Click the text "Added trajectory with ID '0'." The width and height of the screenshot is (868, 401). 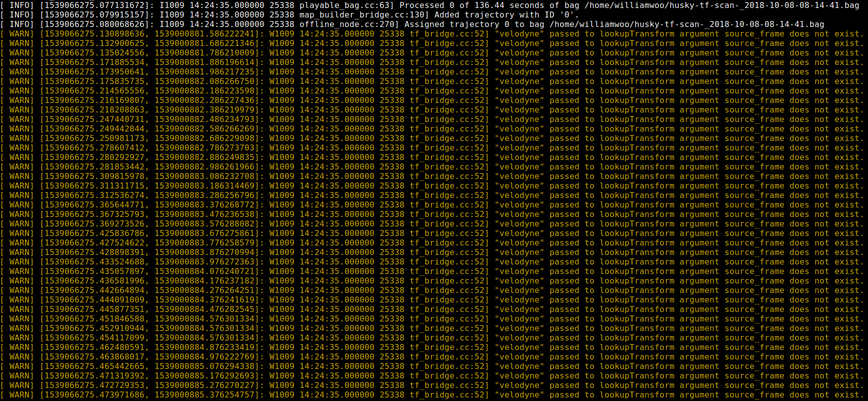tap(506, 14)
